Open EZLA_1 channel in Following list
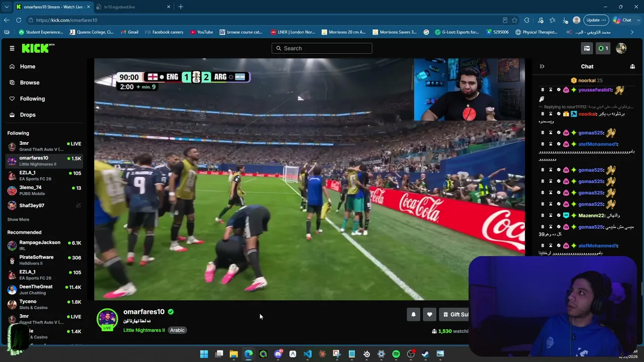The height and width of the screenshot is (362, 644). [44, 175]
